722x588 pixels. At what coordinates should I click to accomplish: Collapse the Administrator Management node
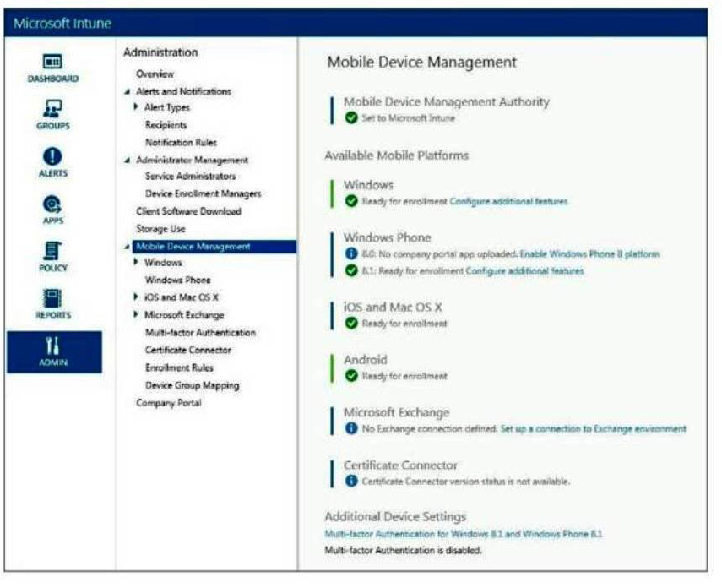[x=128, y=161]
